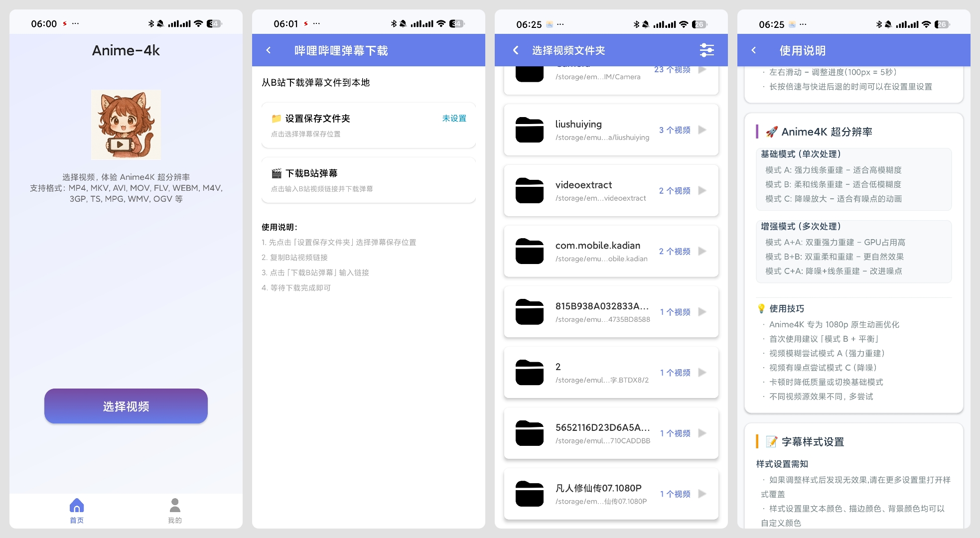Go back from 使用说明 screen

pos(754,50)
